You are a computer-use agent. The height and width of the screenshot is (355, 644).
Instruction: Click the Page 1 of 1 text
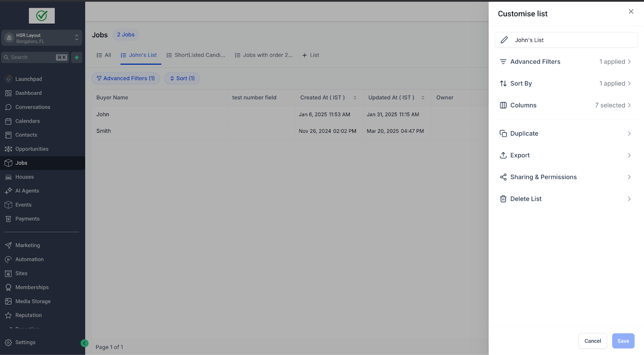click(x=109, y=347)
